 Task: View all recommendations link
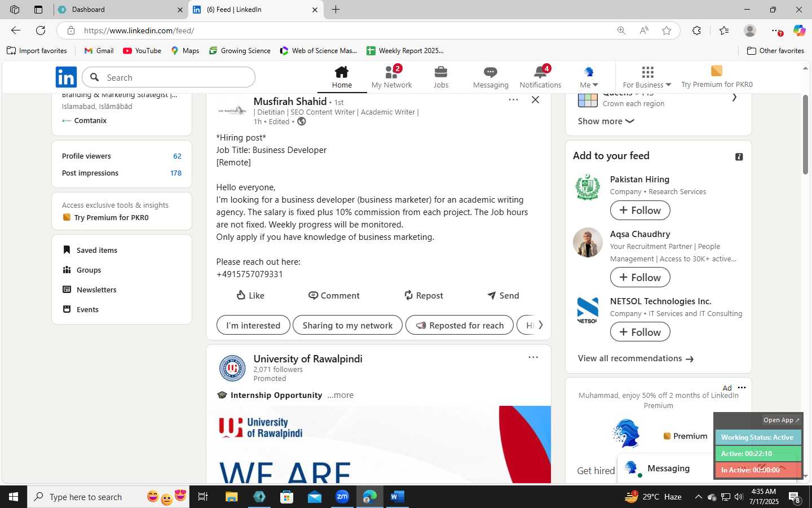tap(636, 358)
